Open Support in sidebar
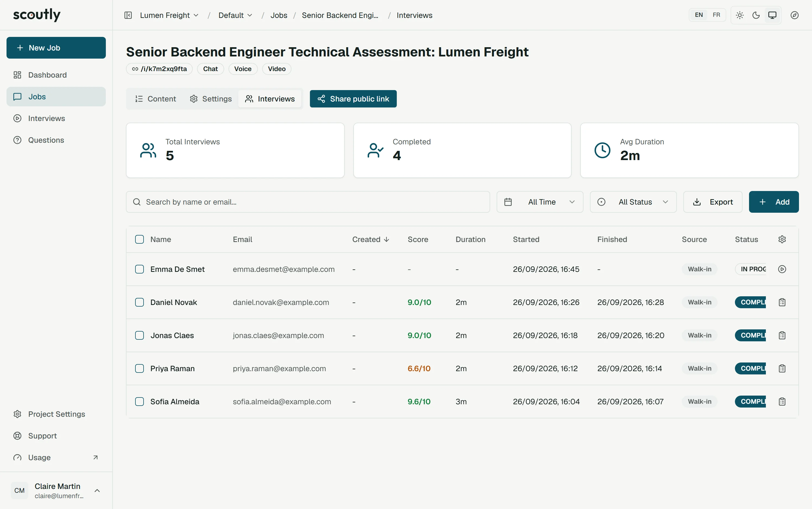The height and width of the screenshot is (509, 812). [56, 436]
